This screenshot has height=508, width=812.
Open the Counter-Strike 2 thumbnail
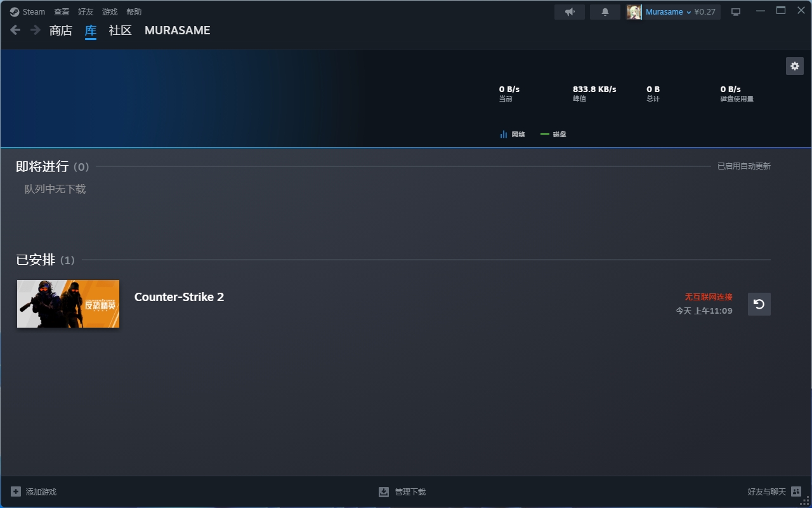click(68, 304)
